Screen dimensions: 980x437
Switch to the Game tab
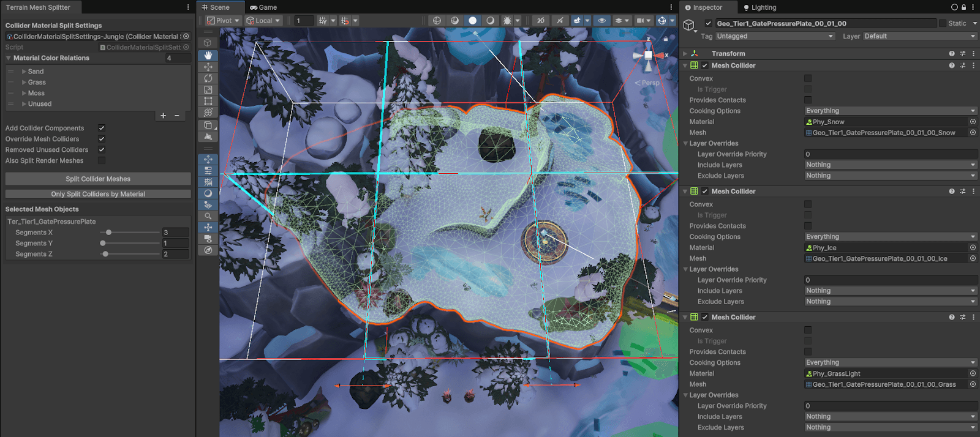tap(263, 7)
